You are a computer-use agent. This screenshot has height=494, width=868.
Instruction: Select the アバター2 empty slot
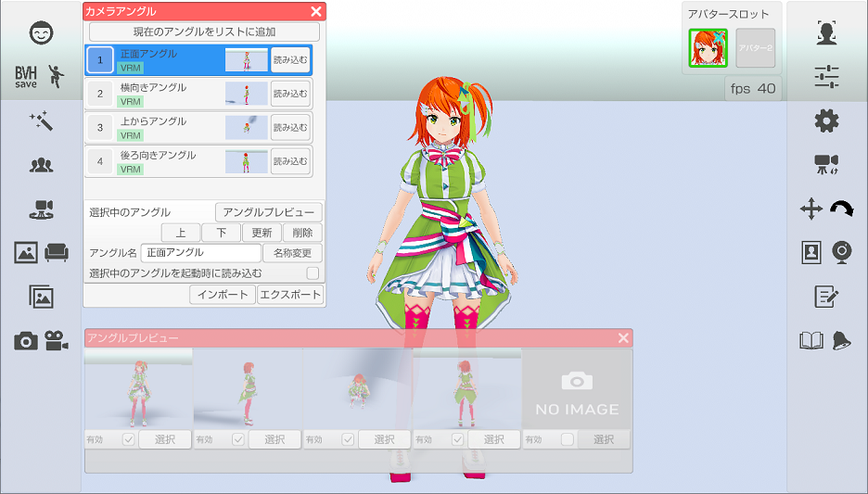click(755, 48)
